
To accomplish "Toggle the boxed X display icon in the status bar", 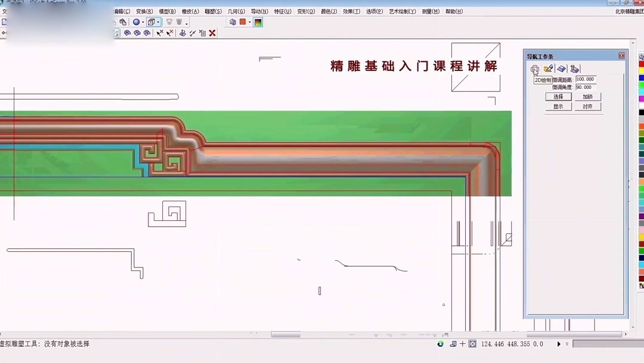I will (472, 344).
